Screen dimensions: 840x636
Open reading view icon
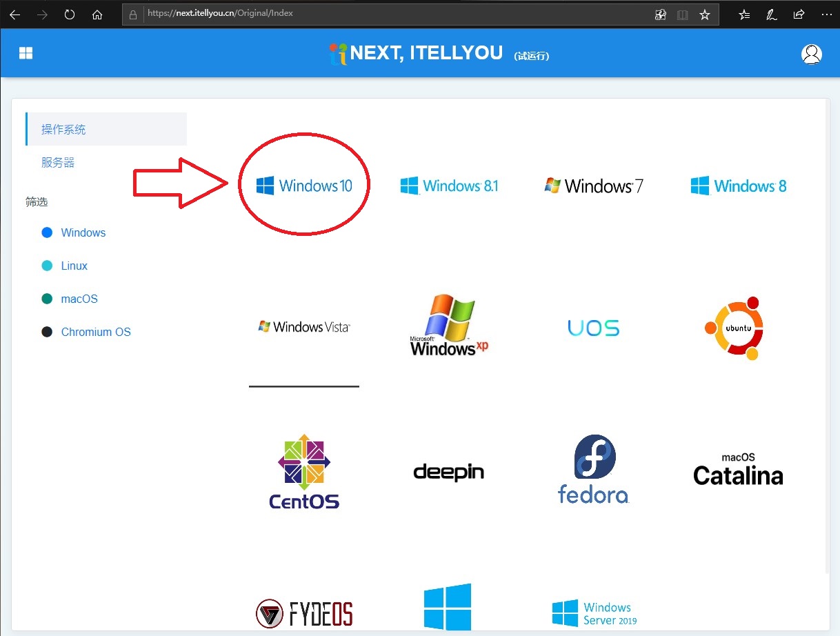[683, 14]
